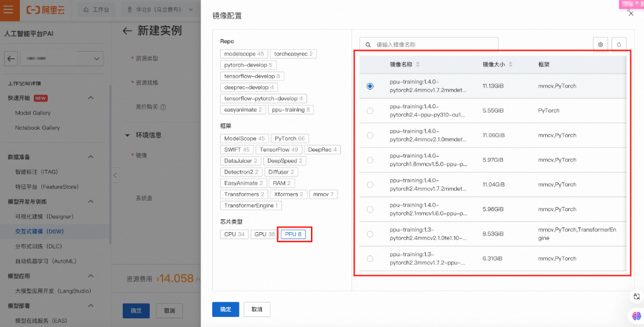Filter by ModelScope 45 framework tag
The width and height of the screenshot is (644, 327).
[244, 139]
